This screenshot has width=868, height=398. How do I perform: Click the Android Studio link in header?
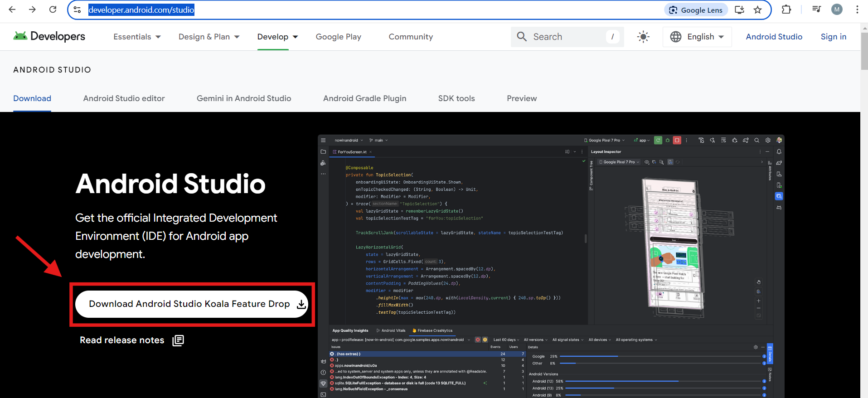pos(774,37)
